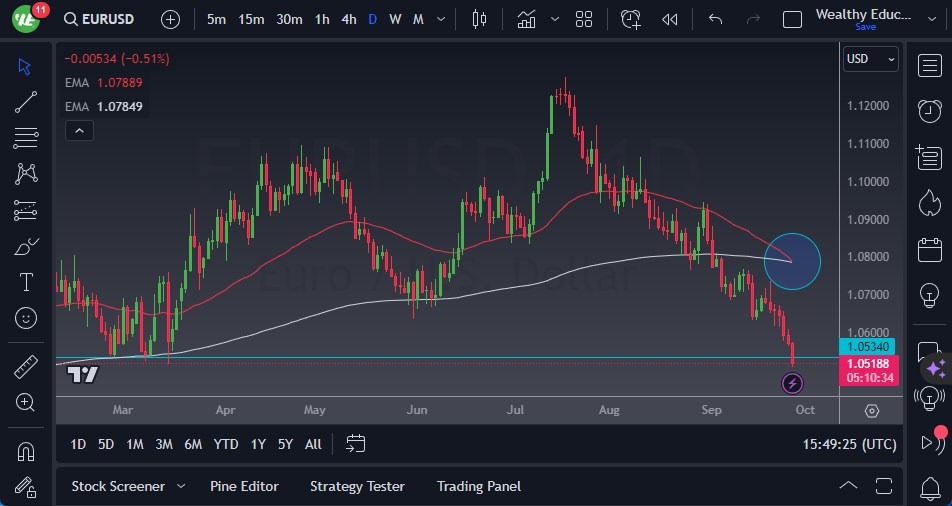Open the Strategy Tester tab
Screen dimensions: 952x506
pos(357,486)
